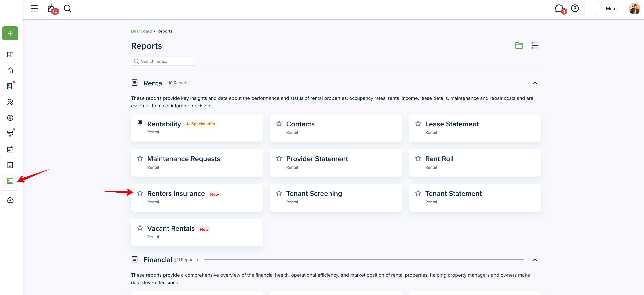Click the Rental section document icon
The image size is (644, 295).
coord(134,83)
